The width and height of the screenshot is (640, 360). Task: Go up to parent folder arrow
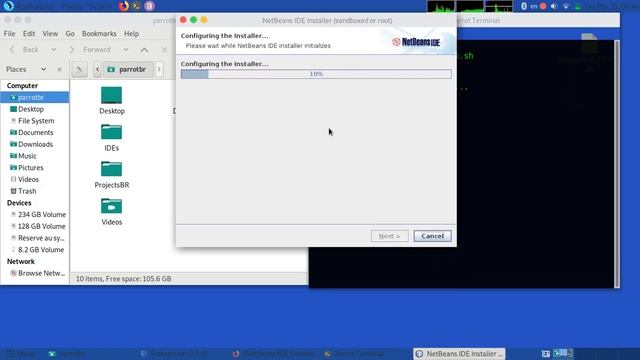[x=144, y=50]
